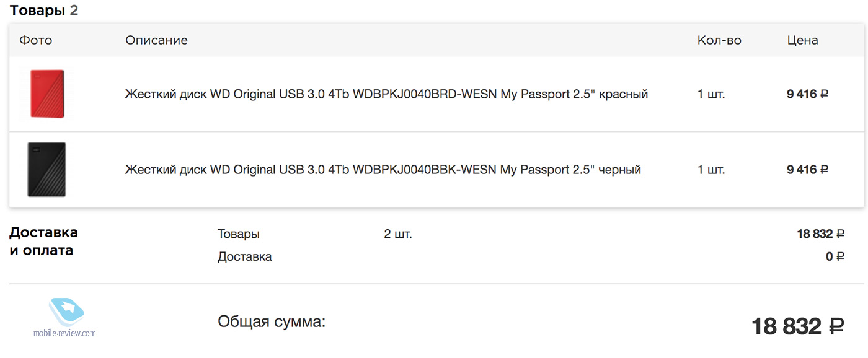Click the 0 ₽ delivery cost
868x358 pixels.
coord(835,256)
